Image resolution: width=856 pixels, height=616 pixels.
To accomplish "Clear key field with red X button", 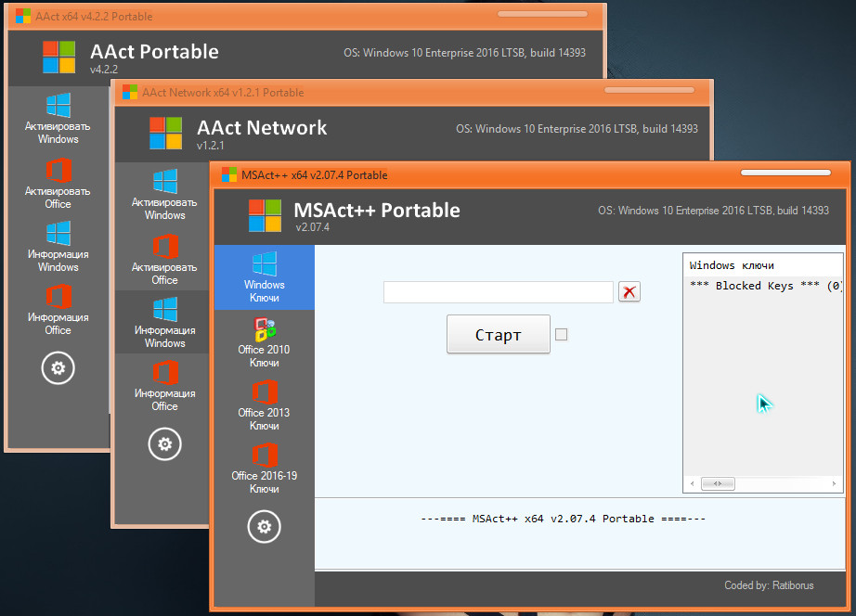I will pyautogui.click(x=629, y=292).
